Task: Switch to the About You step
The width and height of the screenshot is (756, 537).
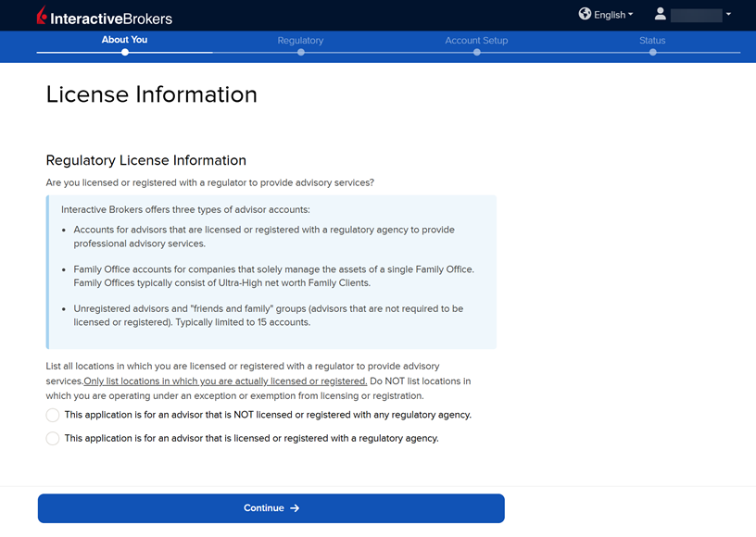Action: (124, 40)
